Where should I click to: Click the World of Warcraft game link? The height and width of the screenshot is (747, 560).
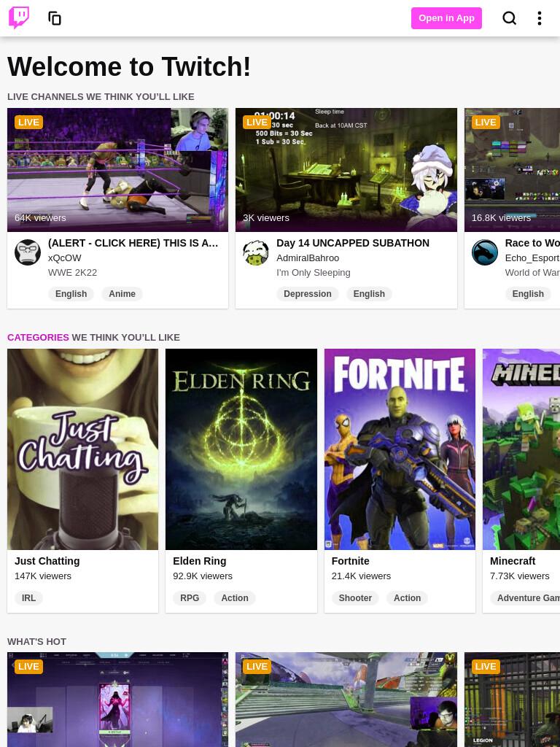[532, 273]
